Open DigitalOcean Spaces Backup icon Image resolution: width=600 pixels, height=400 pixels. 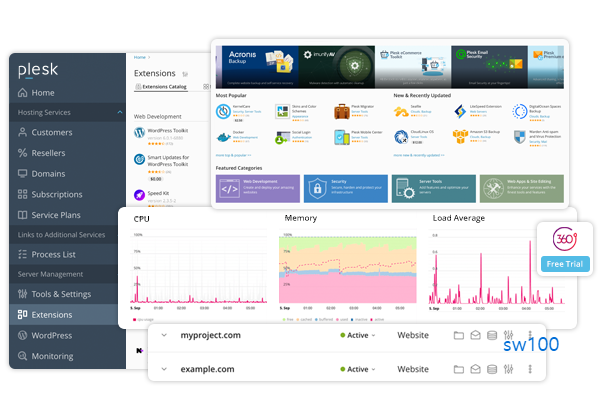point(520,111)
